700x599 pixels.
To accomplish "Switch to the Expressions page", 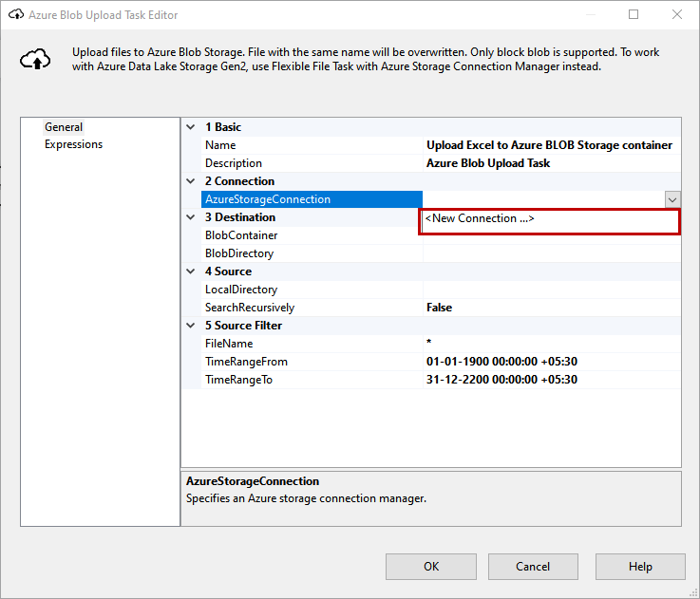I will click(x=73, y=144).
